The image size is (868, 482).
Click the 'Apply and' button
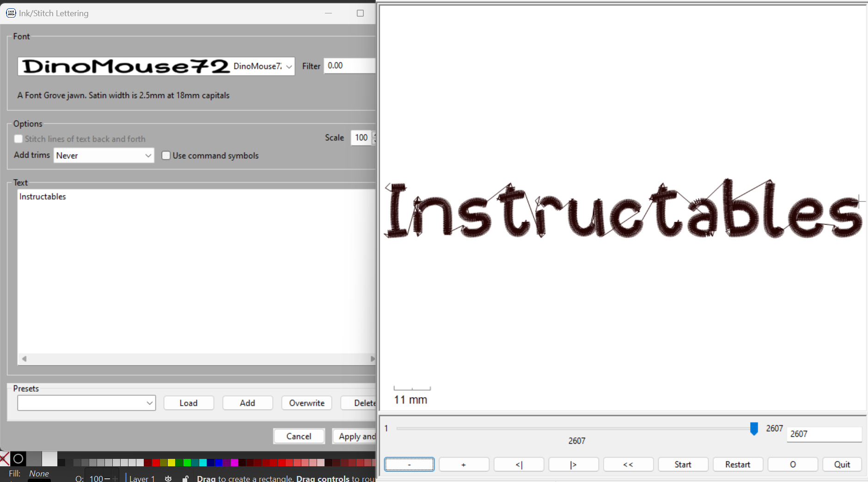(355, 436)
